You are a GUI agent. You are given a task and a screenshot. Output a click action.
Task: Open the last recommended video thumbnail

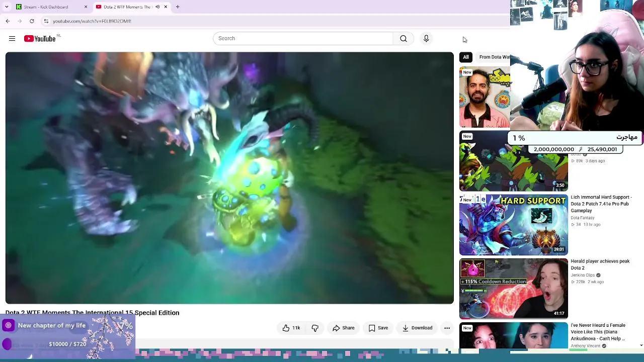click(513, 335)
